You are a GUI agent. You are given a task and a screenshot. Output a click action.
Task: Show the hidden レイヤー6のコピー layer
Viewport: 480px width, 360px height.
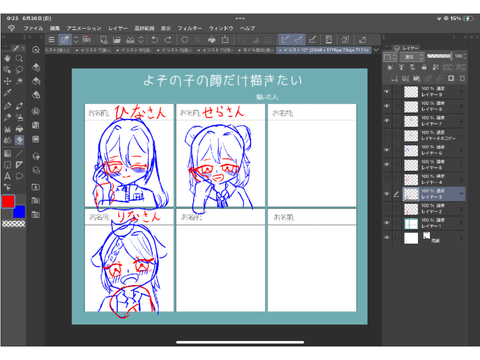pos(387,135)
